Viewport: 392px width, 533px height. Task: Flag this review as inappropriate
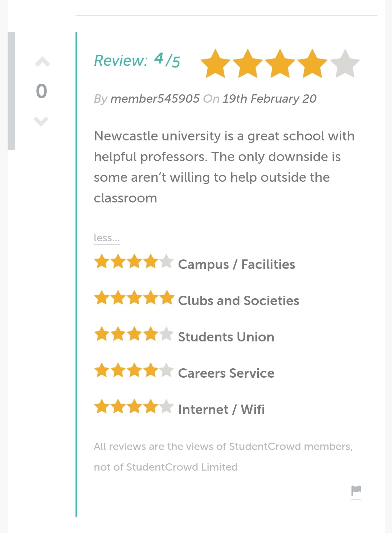click(356, 491)
